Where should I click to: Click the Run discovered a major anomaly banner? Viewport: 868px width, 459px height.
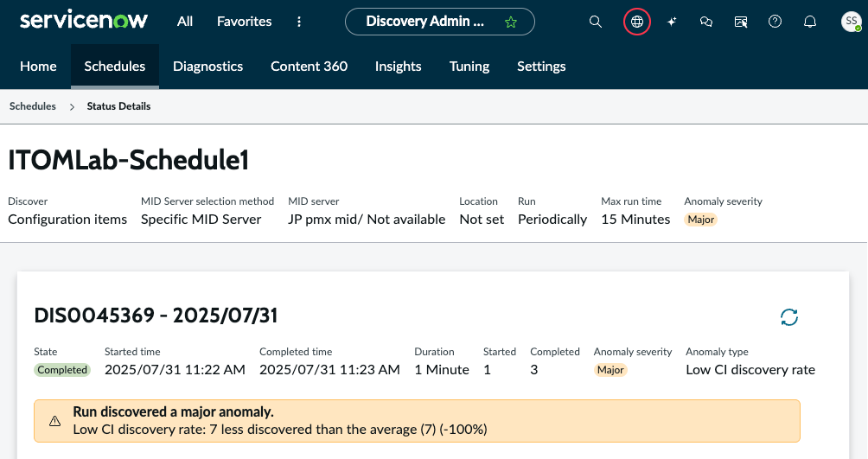point(417,421)
